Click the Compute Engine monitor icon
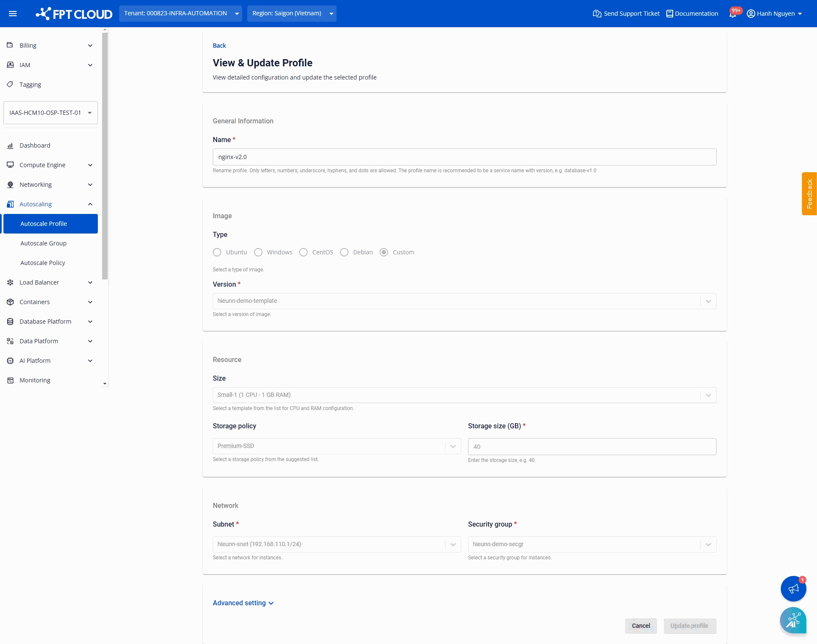 pos(10,165)
